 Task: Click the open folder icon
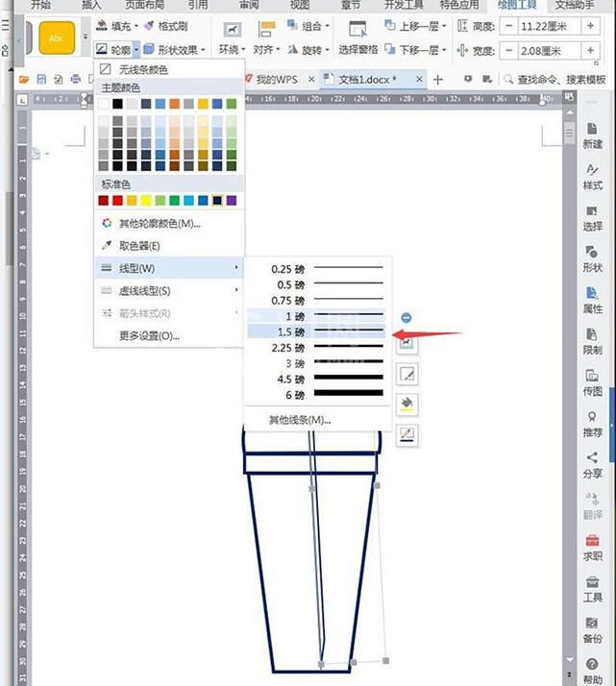tap(24, 79)
